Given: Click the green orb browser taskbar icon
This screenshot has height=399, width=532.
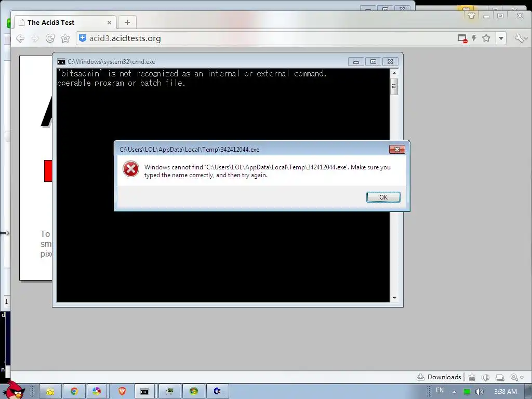Looking at the screenshot, I should [x=194, y=391].
